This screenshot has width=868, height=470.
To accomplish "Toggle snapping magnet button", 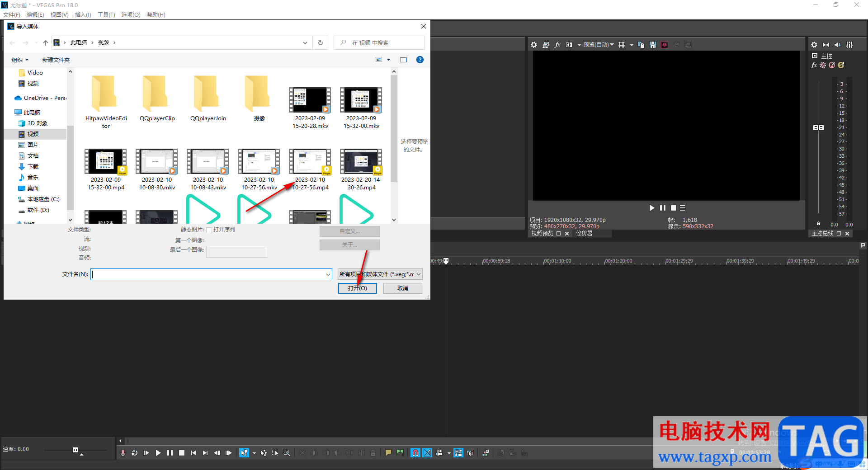I will pyautogui.click(x=415, y=453).
